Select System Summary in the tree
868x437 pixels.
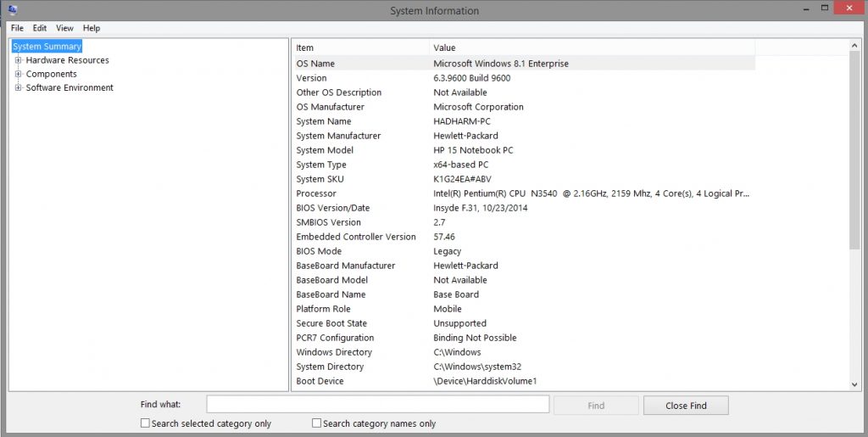tap(47, 47)
